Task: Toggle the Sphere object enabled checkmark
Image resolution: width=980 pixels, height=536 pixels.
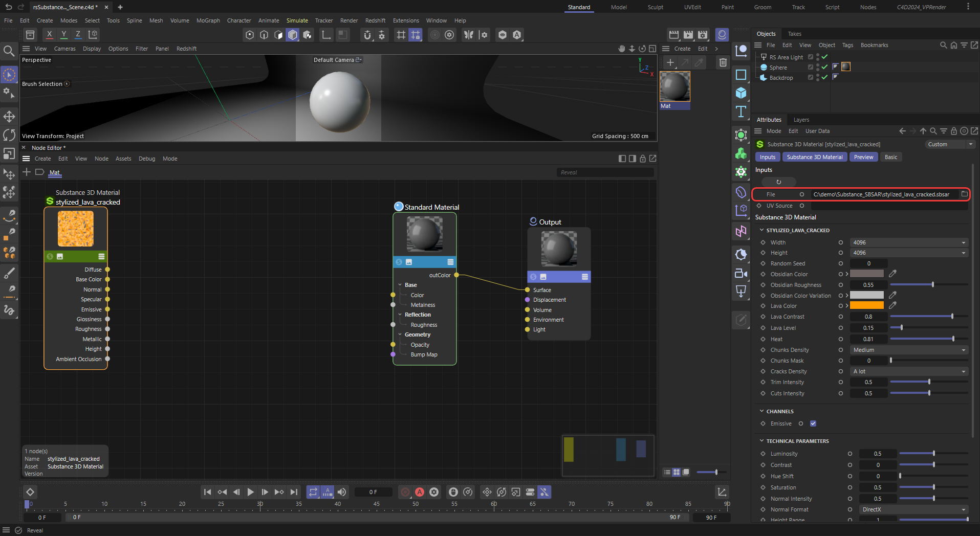Action: pyautogui.click(x=824, y=67)
